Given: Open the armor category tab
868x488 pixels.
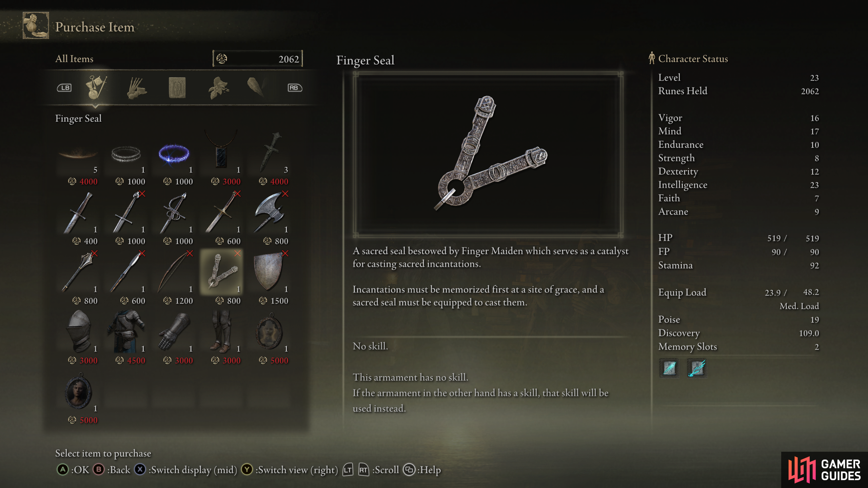Looking at the screenshot, I should (177, 88).
